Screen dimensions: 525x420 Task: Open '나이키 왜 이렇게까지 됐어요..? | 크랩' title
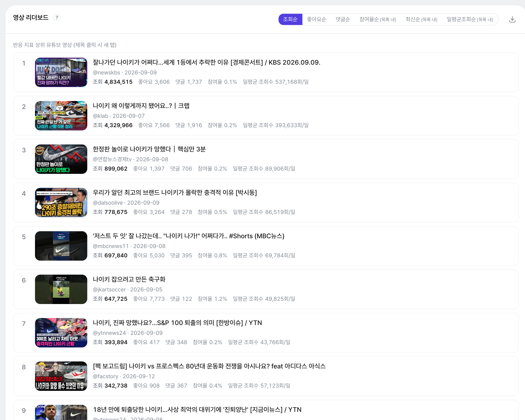141,106
